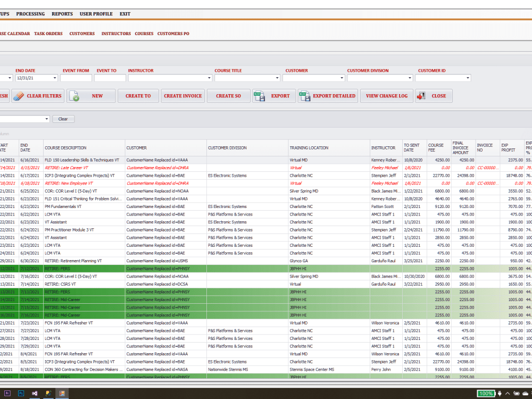Expand the INSTRUCTOR filter dropdown
The image size is (532, 399).
tap(209, 78)
